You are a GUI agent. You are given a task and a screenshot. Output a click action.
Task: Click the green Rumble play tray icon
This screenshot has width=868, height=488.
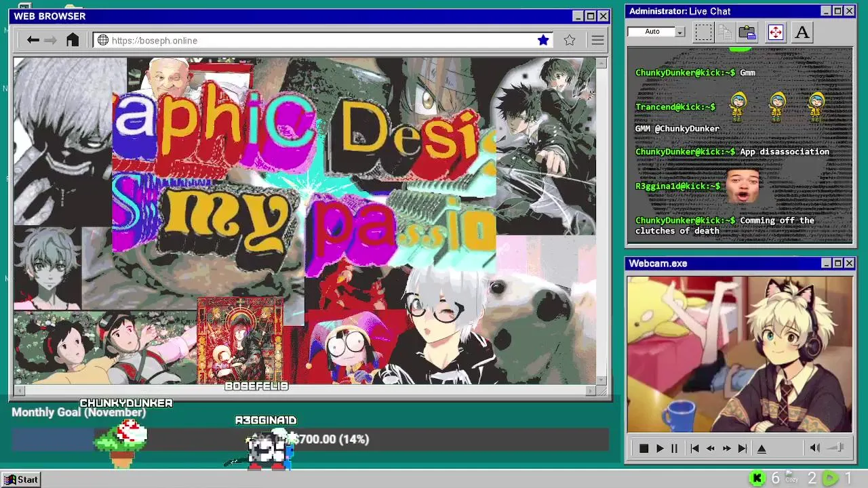(x=829, y=479)
